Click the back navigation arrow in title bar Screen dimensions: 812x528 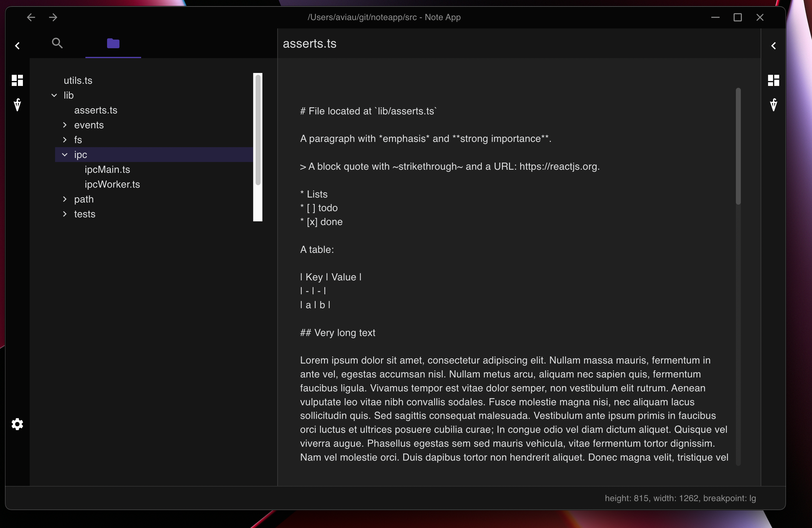pos(31,17)
